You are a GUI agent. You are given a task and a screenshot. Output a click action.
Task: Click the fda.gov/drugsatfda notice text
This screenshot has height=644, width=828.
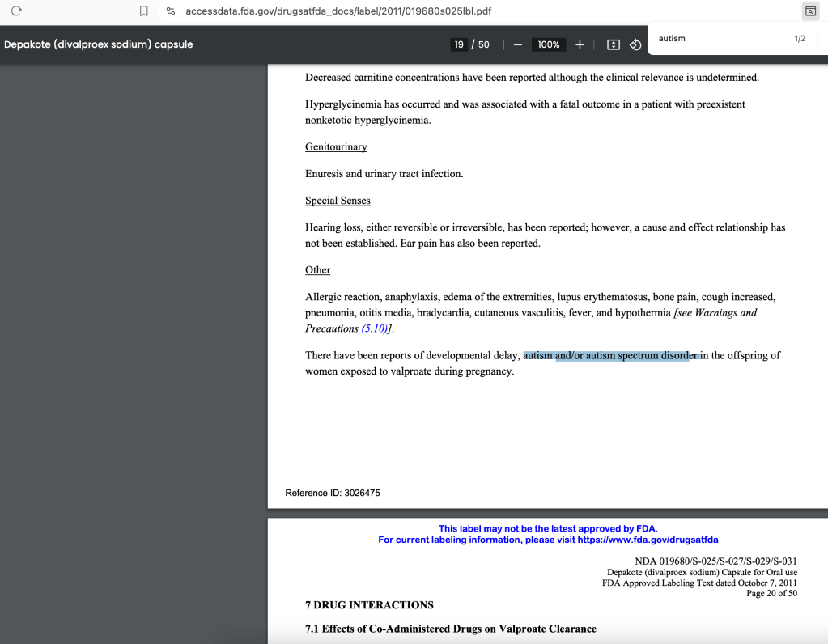point(548,540)
